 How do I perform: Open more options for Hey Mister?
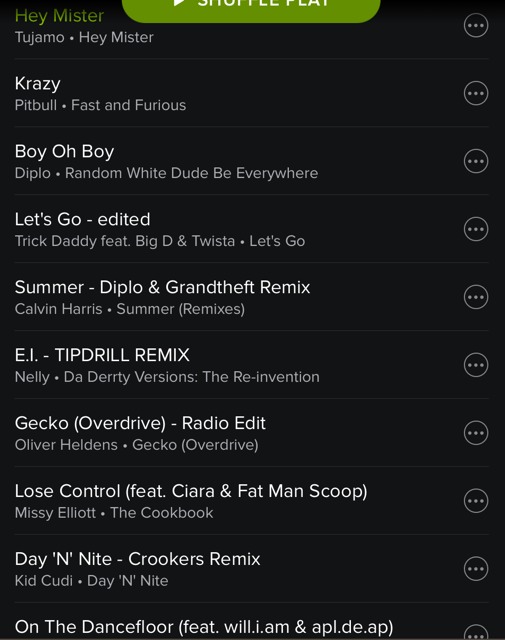[x=476, y=25]
